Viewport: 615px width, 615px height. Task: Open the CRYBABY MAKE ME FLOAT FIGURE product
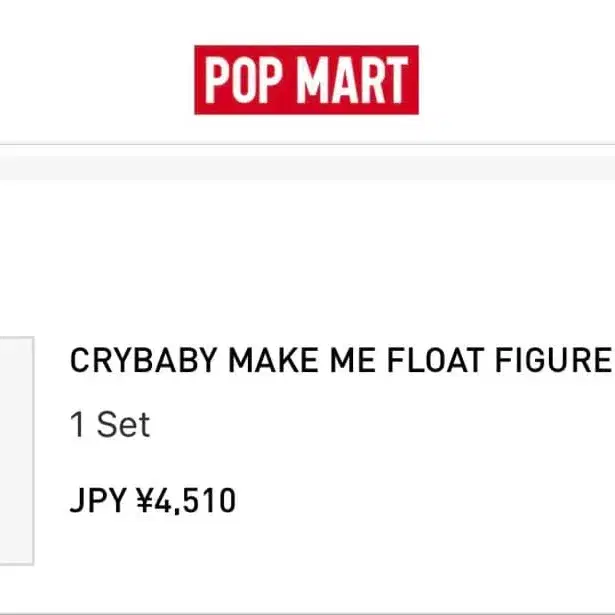click(339, 361)
